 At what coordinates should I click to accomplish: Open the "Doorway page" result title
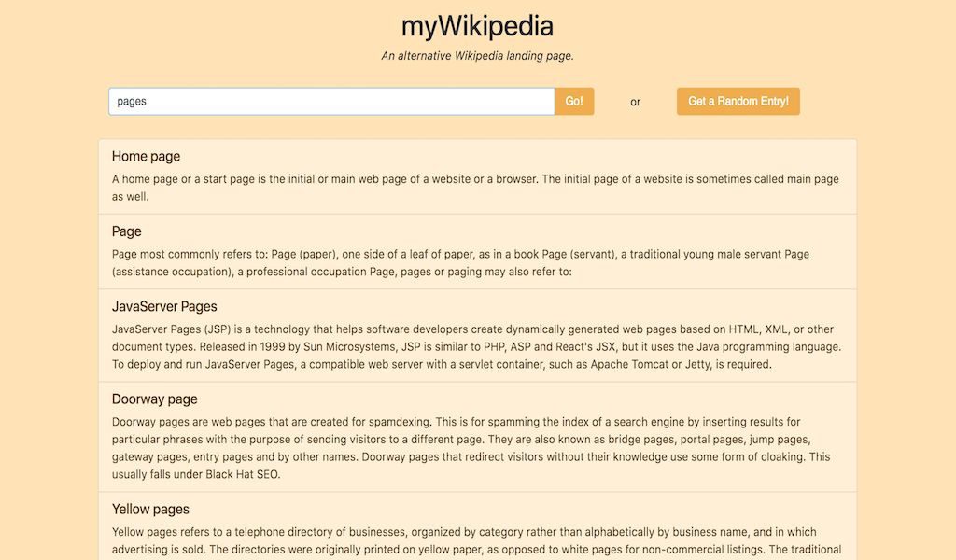(155, 399)
